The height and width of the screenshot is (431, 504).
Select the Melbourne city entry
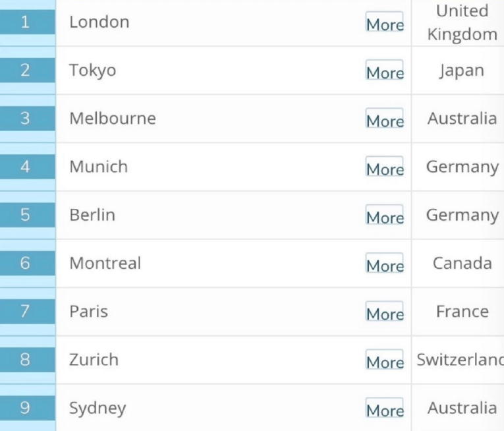click(113, 119)
